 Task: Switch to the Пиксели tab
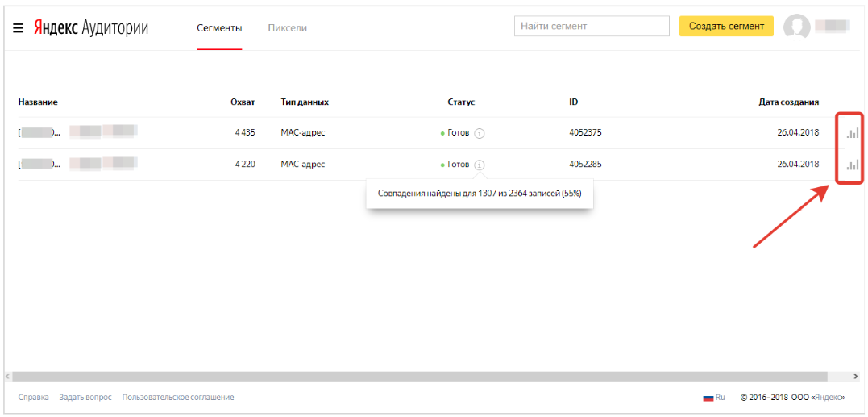287,27
